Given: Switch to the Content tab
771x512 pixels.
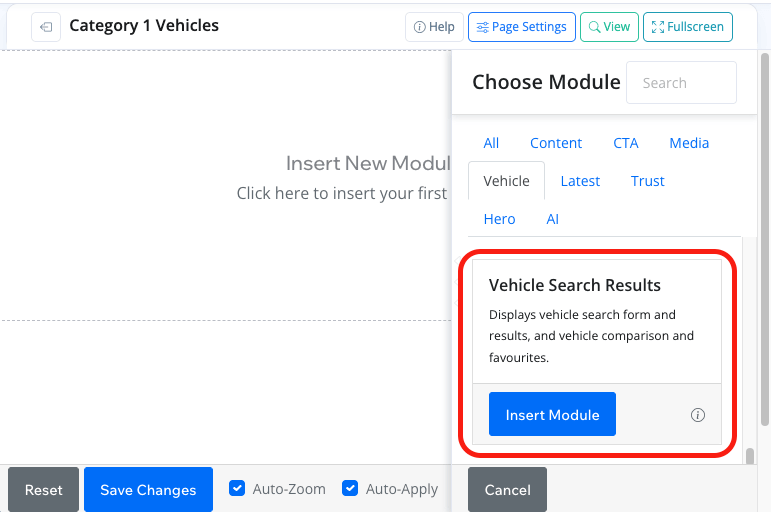Looking at the screenshot, I should click(x=556, y=143).
